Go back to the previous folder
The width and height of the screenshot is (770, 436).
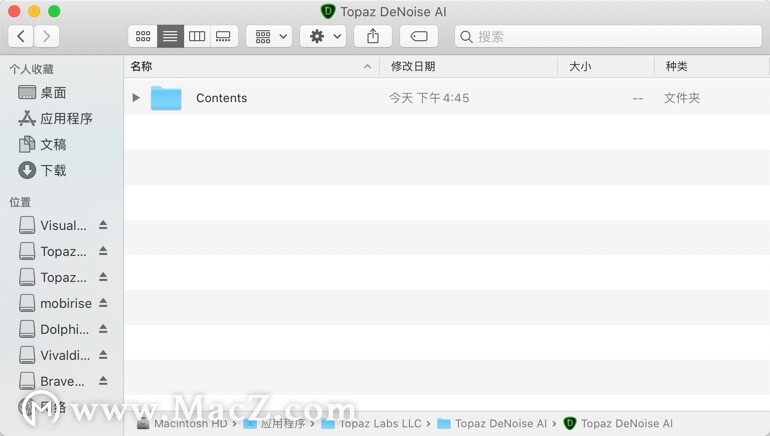[x=21, y=36]
